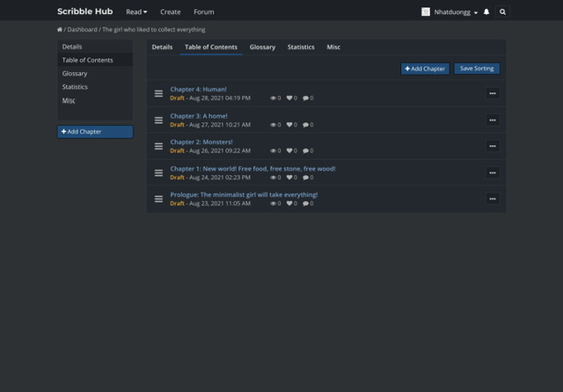Open the options menu for Chapter 4
Viewport: 563px width, 392px height.
(493, 93)
